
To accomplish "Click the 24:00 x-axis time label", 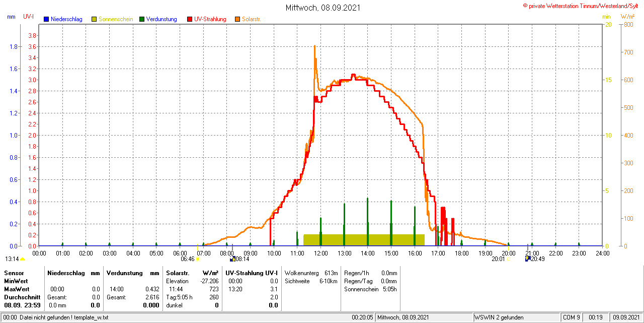I will point(603,253).
